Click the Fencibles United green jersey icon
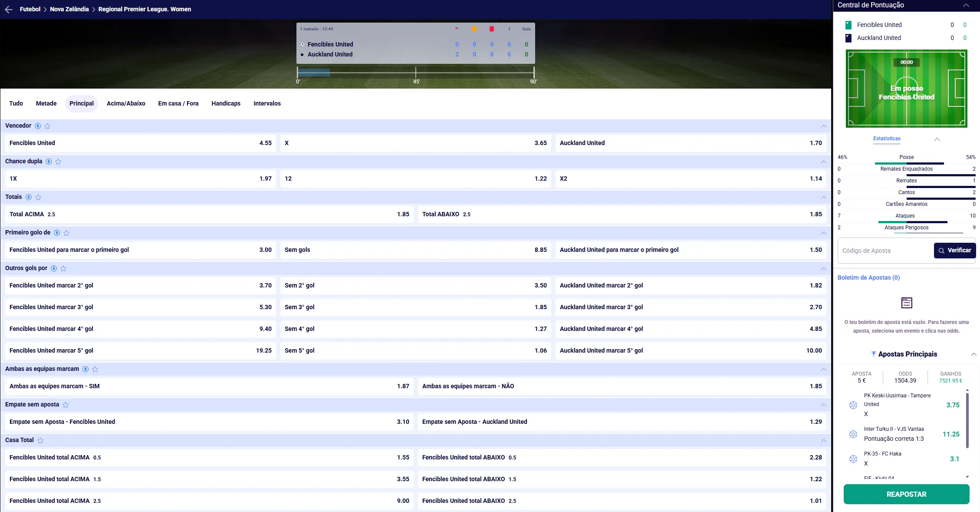 (848, 25)
